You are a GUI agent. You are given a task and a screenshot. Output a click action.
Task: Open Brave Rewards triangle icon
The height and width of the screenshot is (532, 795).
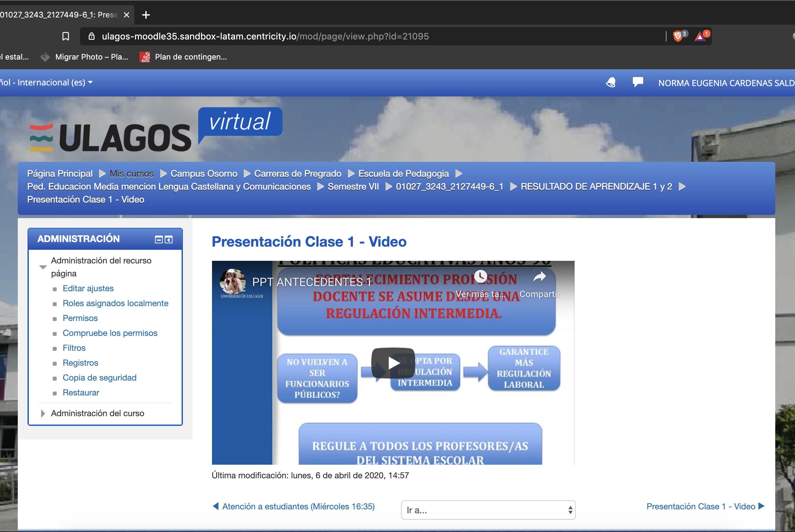coord(700,36)
